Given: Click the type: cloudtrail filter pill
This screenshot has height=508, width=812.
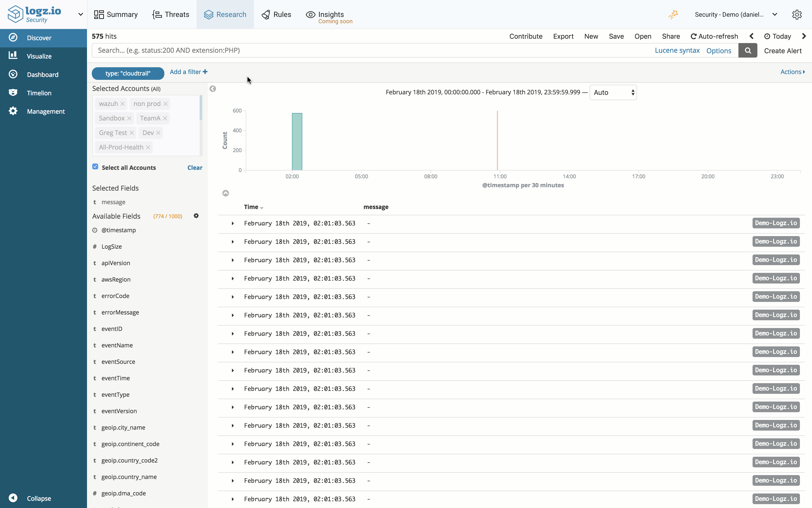Looking at the screenshot, I should [128, 73].
